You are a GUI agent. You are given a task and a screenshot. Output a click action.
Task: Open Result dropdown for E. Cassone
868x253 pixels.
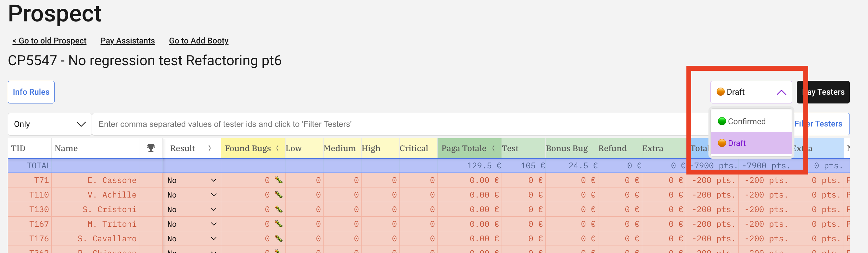[x=192, y=180]
